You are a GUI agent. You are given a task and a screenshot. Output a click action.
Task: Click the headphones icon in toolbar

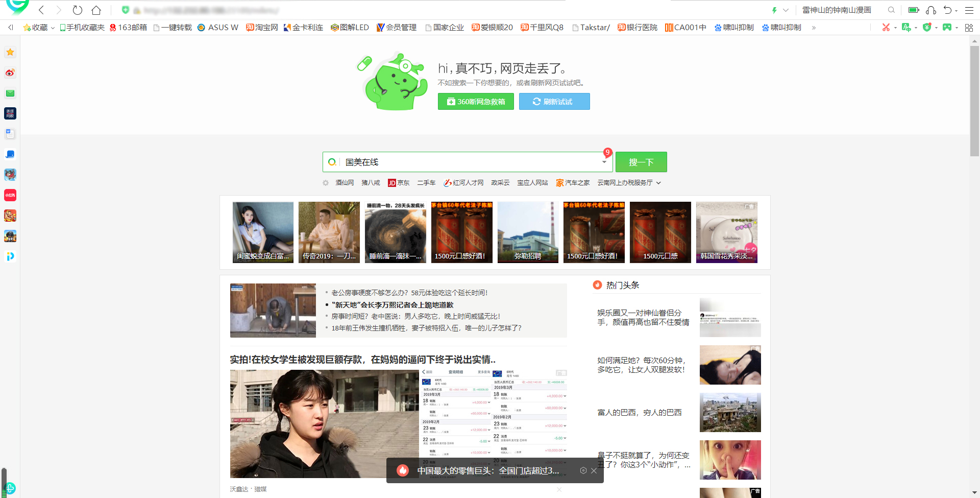(x=931, y=10)
